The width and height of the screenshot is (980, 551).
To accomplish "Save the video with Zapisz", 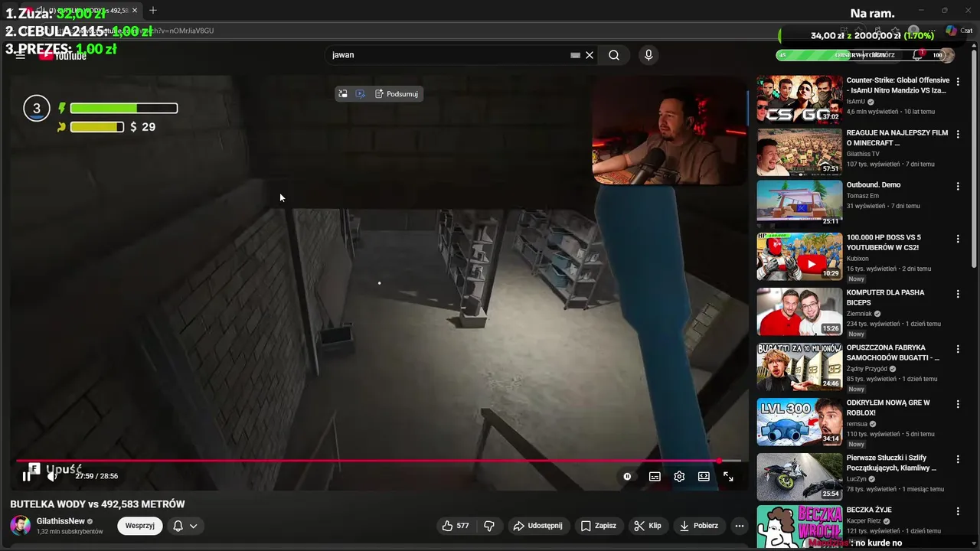I will coord(599,526).
